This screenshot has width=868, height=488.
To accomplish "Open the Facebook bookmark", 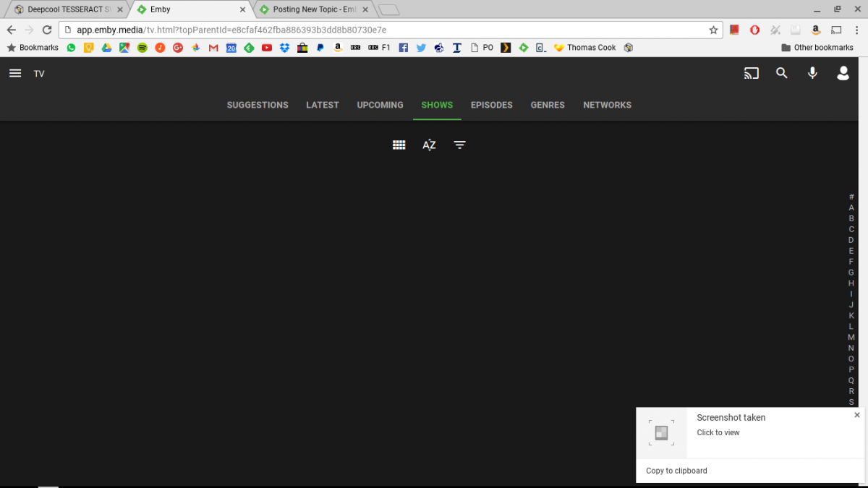I will pyautogui.click(x=403, y=48).
